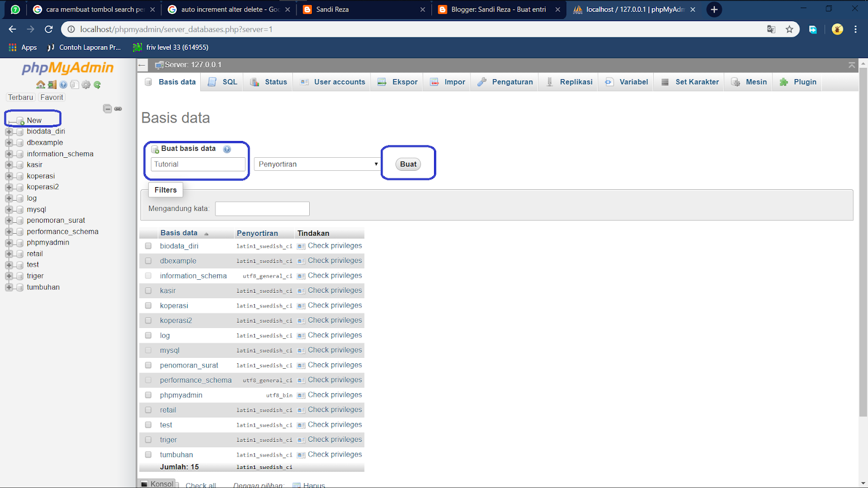
Task: Click the Mengandung kata filter field
Action: point(262,208)
